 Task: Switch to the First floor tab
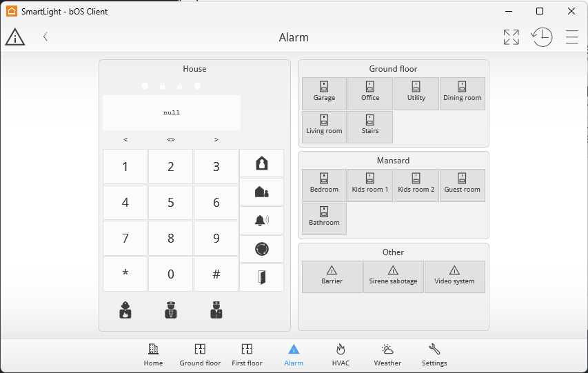click(x=247, y=355)
